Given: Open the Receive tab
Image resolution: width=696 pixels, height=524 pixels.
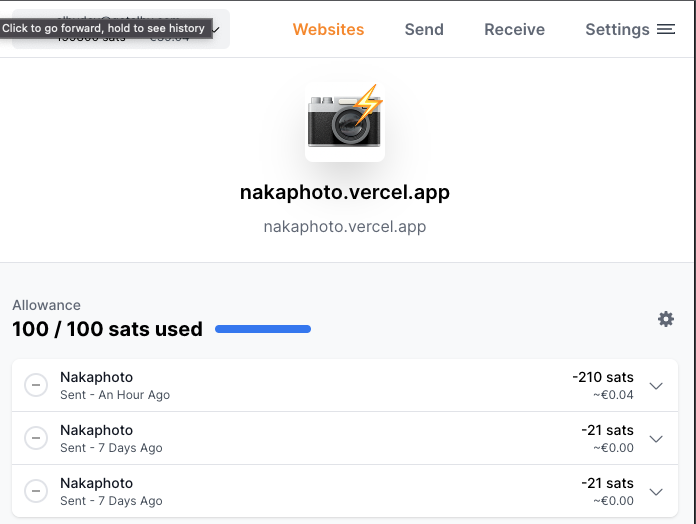Looking at the screenshot, I should pos(514,29).
